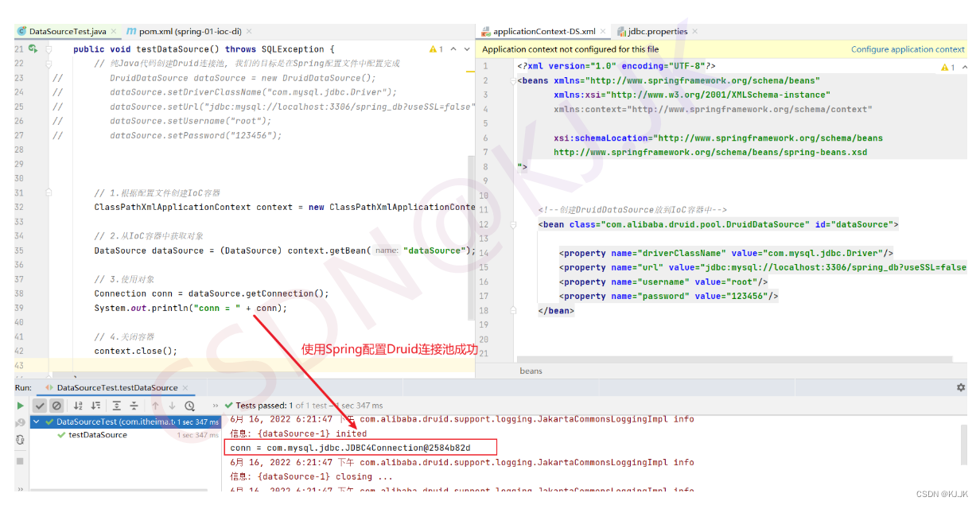The image size is (980, 505).
Task: Expand all test tree nodes
Action: [x=117, y=406]
